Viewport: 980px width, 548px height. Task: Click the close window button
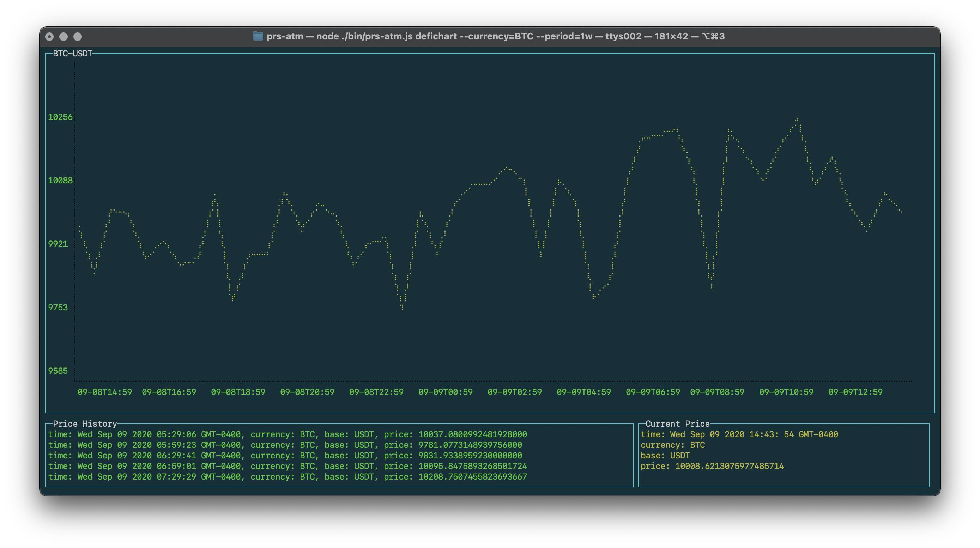pos(49,37)
